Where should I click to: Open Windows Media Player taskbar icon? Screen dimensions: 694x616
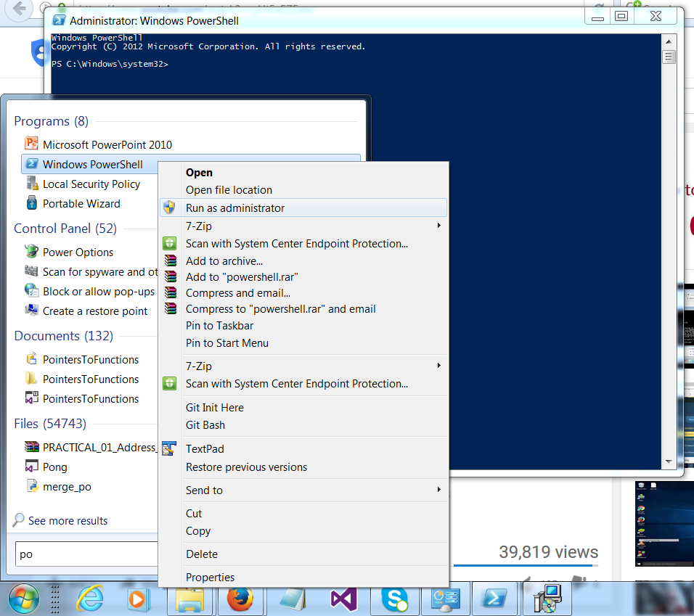[x=138, y=599]
